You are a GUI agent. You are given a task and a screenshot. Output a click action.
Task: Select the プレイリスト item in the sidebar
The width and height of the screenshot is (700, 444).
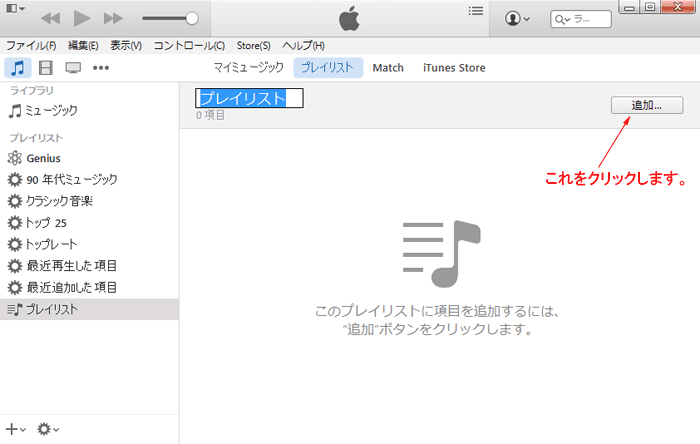click(x=89, y=309)
